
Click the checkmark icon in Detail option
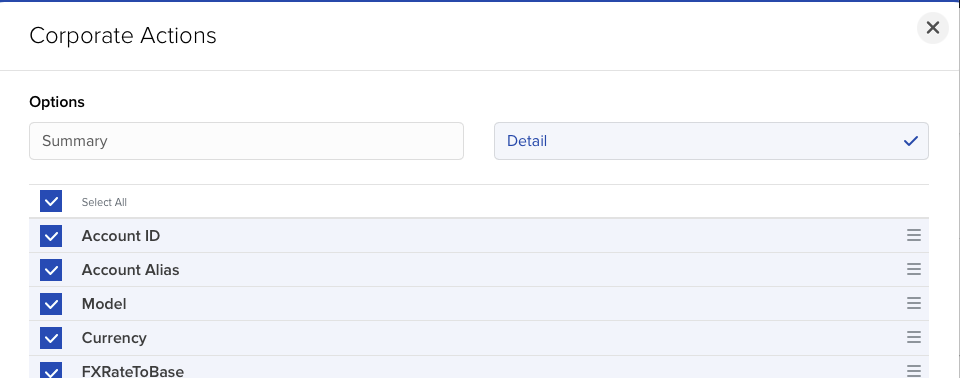[x=910, y=141]
